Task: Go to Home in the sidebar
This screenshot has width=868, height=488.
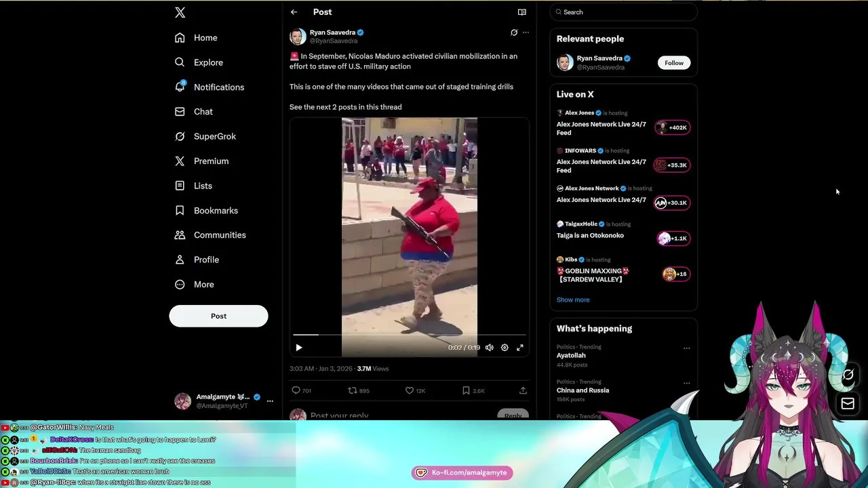Action: point(197,37)
